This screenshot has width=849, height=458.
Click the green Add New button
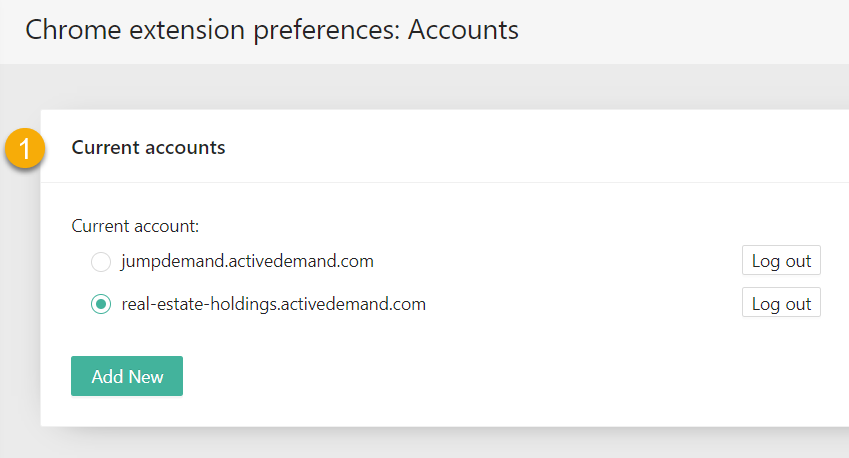click(x=127, y=376)
